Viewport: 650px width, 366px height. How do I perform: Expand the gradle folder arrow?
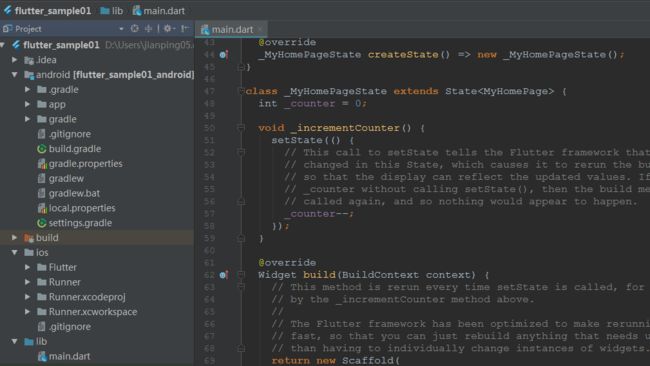pyautogui.click(x=27, y=119)
